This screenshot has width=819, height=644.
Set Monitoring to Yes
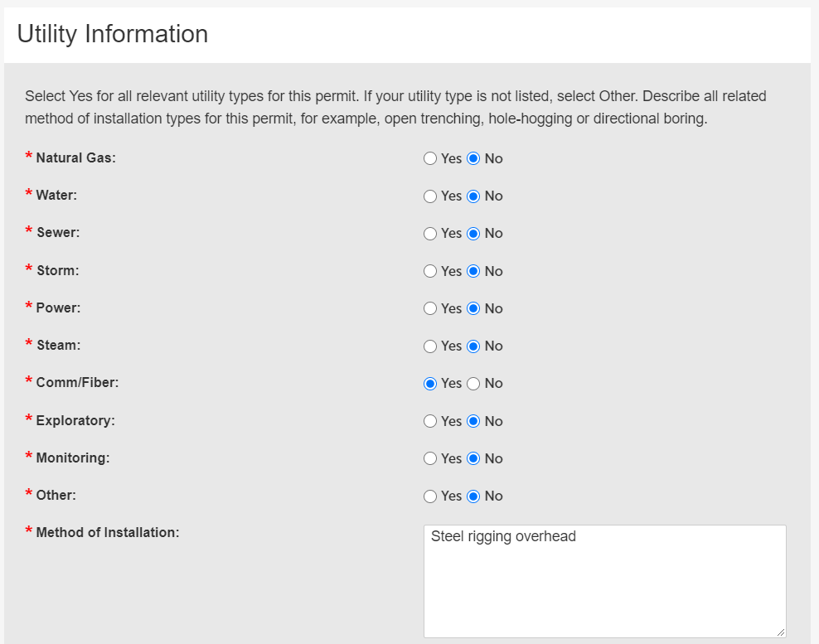(x=430, y=458)
